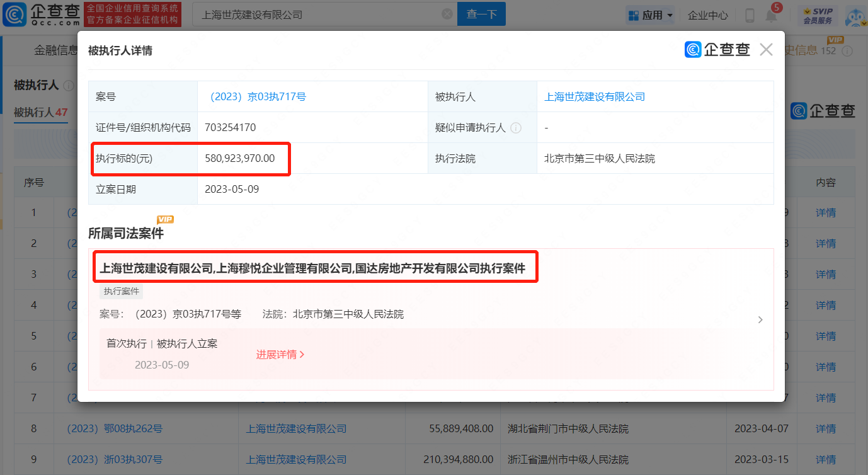
Task: Select court 浙江省温州市中级人民法院
Action: pyautogui.click(x=568, y=460)
